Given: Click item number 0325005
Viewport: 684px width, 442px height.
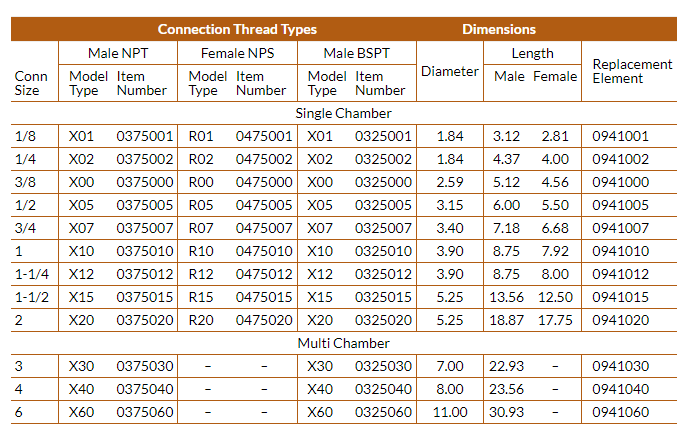Looking at the screenshot, I should coord(383,205).
